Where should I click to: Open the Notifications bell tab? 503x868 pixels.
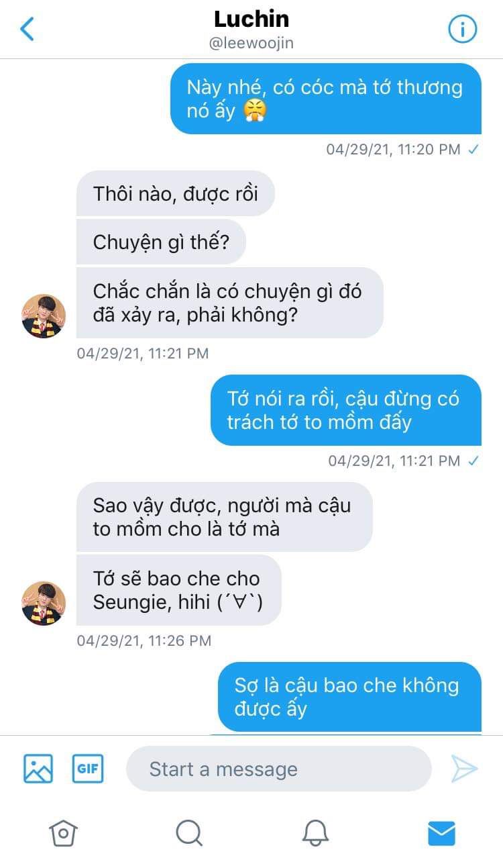[x=315, y=833]
